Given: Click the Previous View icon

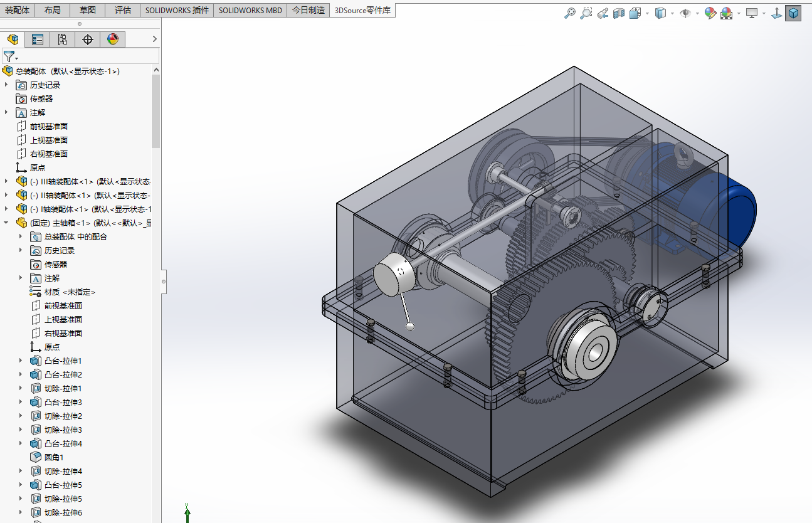Looking at the screenshot, I should (x=603, y=13).
